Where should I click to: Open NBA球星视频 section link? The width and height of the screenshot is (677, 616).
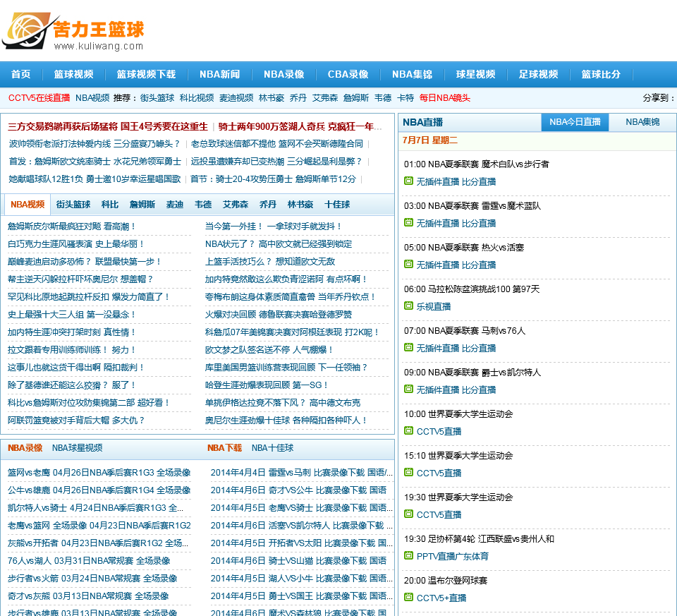pyautogui.click(x=78, y=448)
